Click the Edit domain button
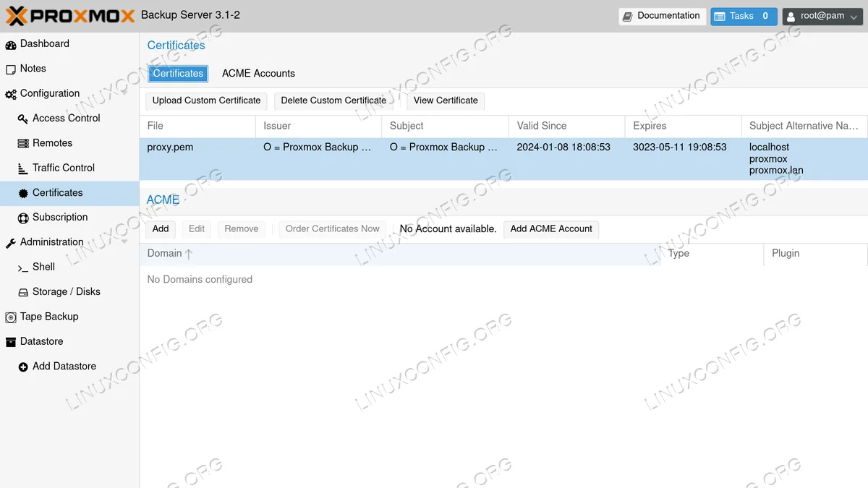The height and width of the screenshot is (488, 868). point(197,228)
